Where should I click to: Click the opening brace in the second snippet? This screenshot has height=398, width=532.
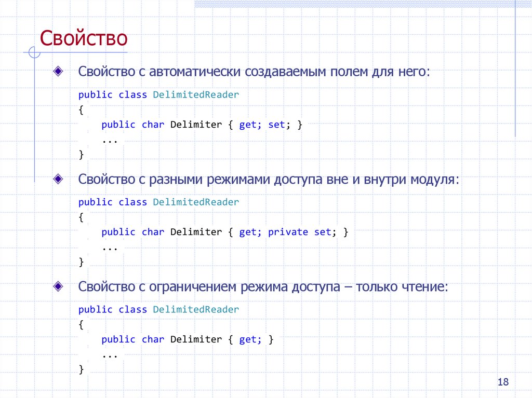(81, 217)
